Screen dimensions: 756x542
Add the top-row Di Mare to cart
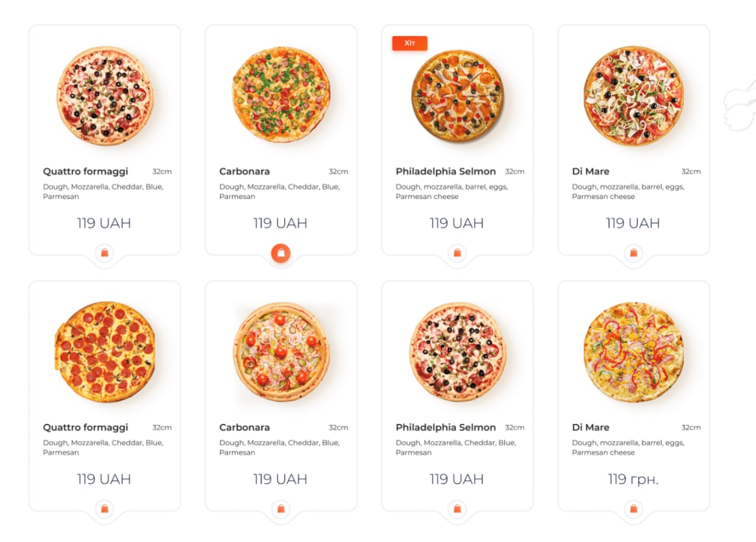[x=633, y=253]
